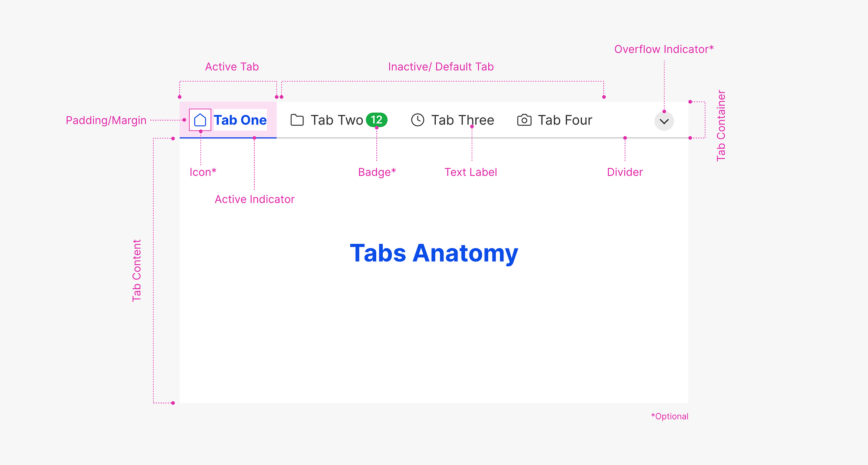Viewport: 868px width, 465px height.
Task: Click the *Optional footnote text
Action: [x=670, y=416]
